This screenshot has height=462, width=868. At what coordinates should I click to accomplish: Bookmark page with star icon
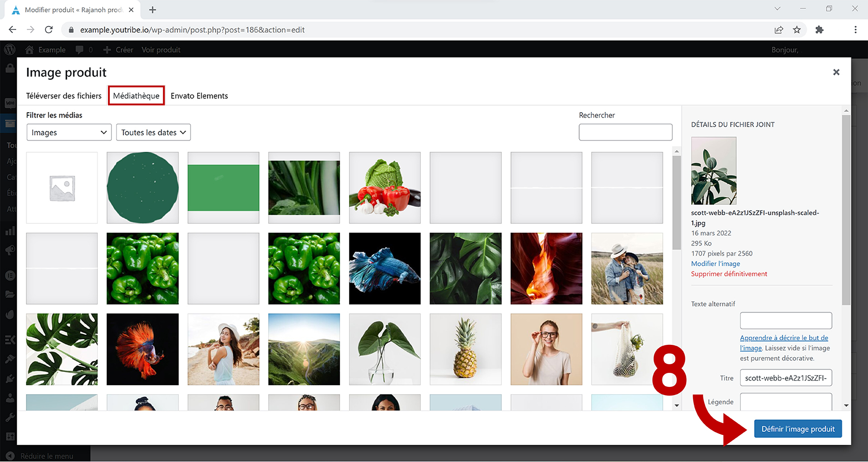pyautogui.click(x=797, y=30)
